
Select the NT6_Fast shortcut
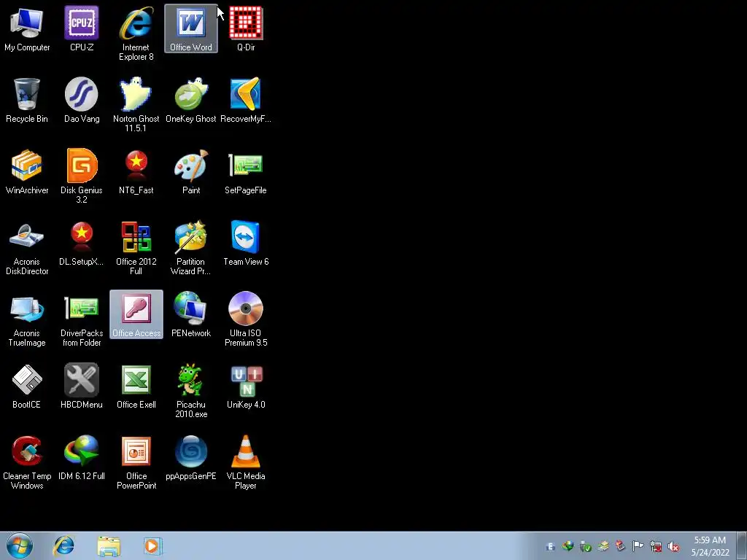click(x=136, y=171)
